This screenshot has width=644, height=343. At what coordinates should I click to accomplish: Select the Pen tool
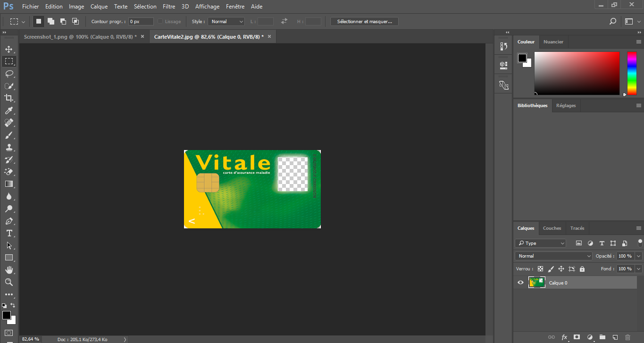coord(8,221)
